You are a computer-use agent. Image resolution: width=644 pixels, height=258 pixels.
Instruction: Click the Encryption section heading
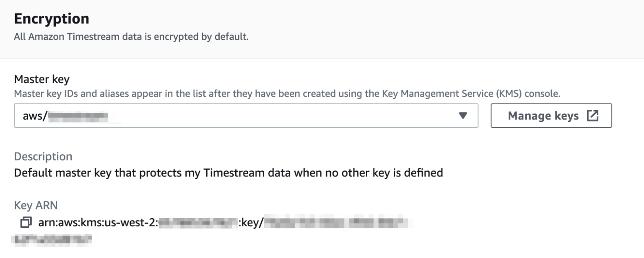tap(52, 18)
